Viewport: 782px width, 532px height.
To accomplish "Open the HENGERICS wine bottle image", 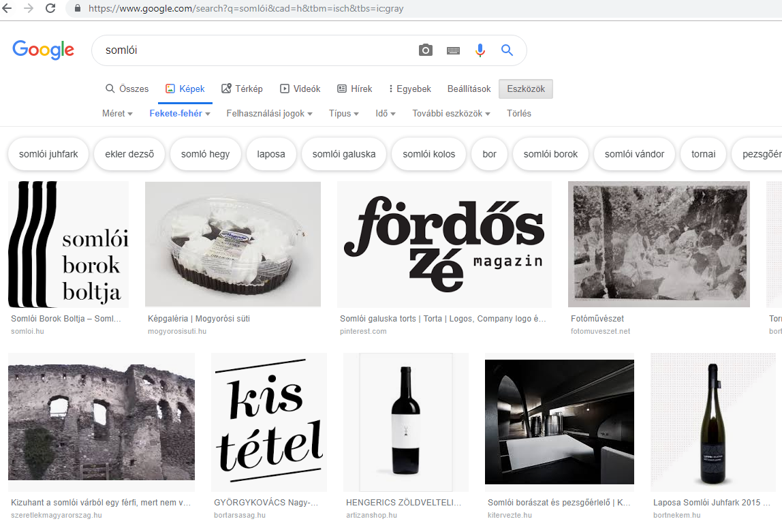I will click(x=406, y=422).
